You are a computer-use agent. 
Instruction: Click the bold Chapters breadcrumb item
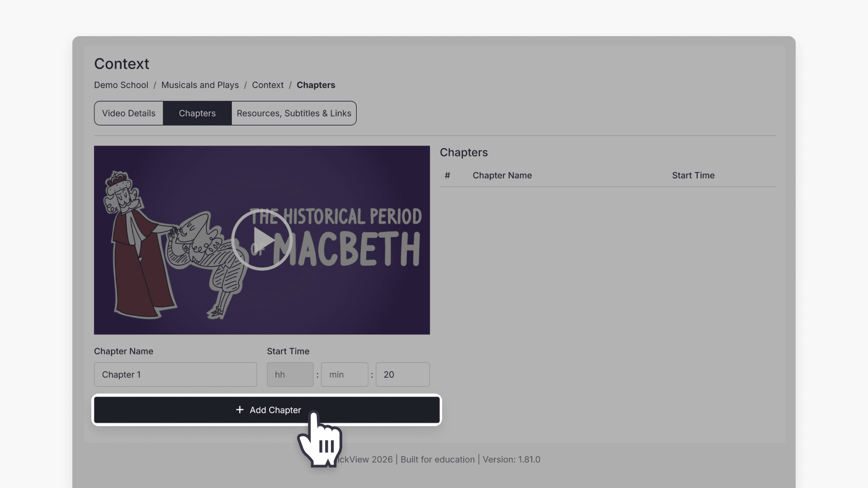[x=316, y=85]
